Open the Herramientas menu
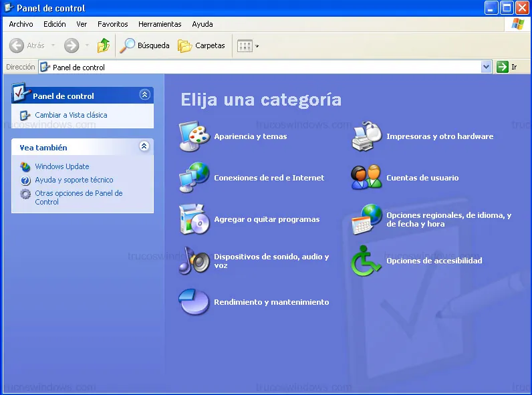 tap(160, 24)
